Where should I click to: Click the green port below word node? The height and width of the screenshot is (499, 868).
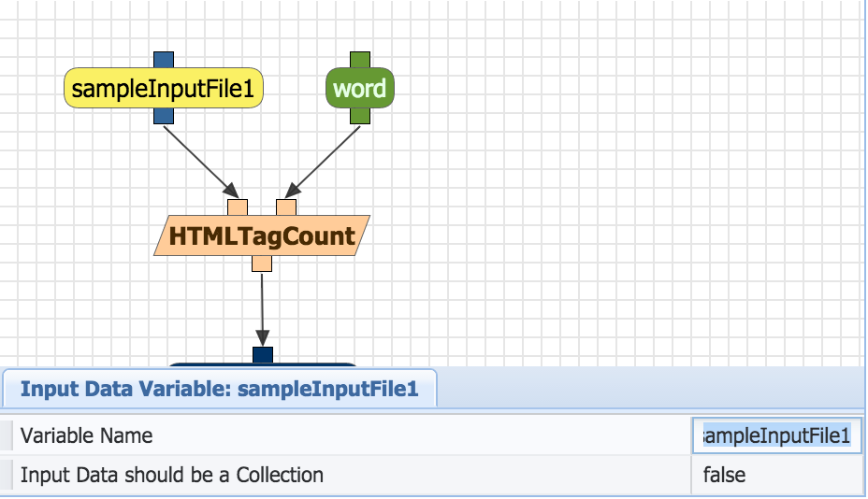point(360,116)
